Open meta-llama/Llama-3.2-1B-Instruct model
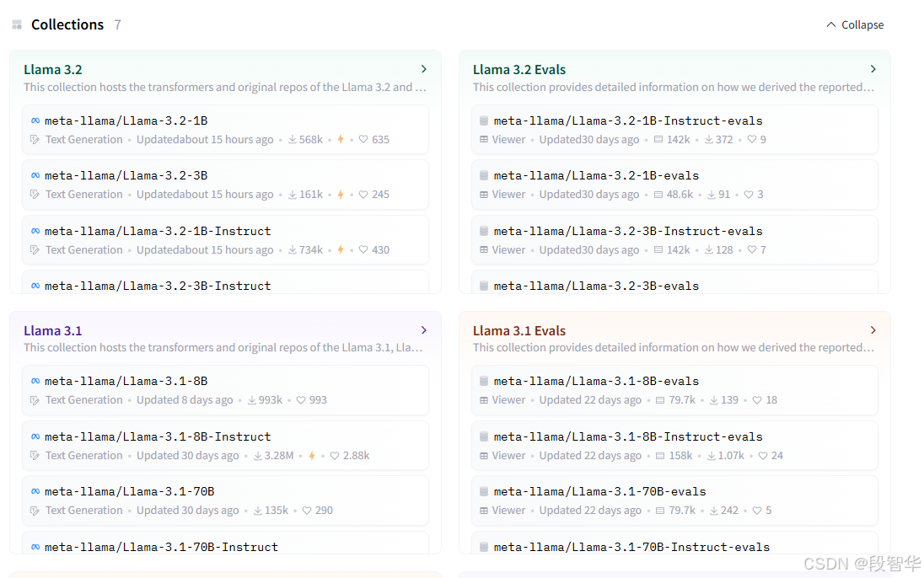924x578 pixels. click(x=225, y=240)
